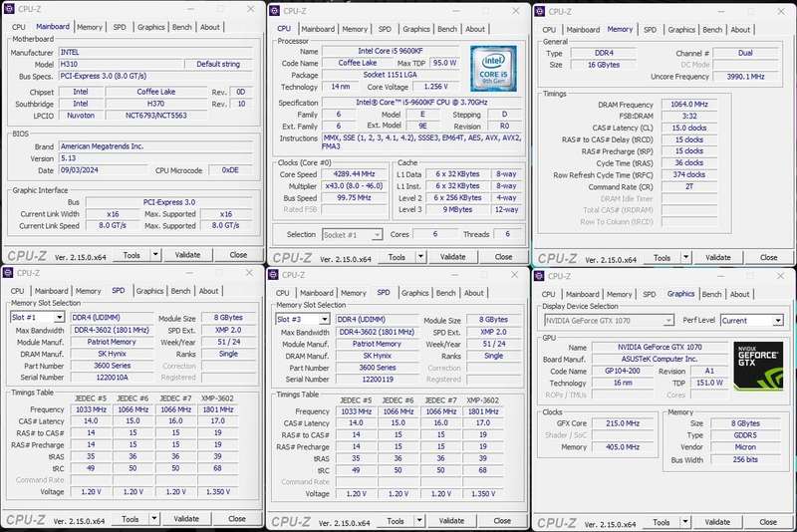Switch to About tab in Slot #3 SPD window
Image resolution: width=797 pixels, height=532 pixels.
click(474, 293)
